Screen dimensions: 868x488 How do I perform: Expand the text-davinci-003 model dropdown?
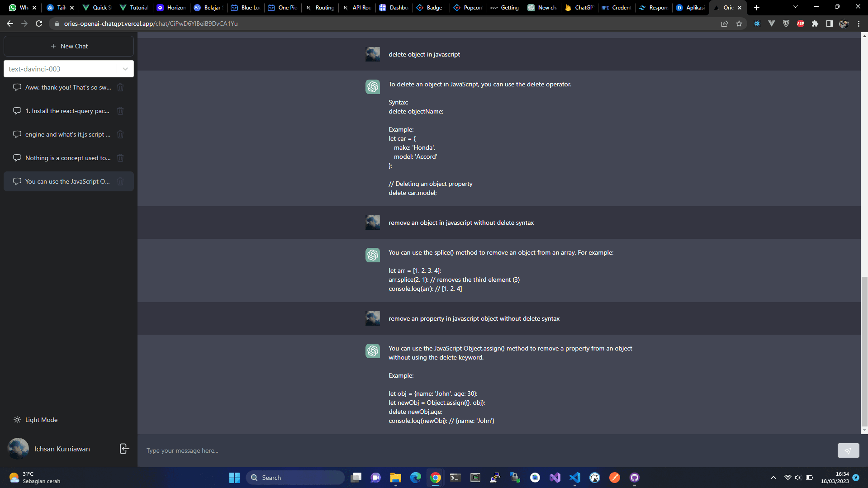[x=125, y=69]
